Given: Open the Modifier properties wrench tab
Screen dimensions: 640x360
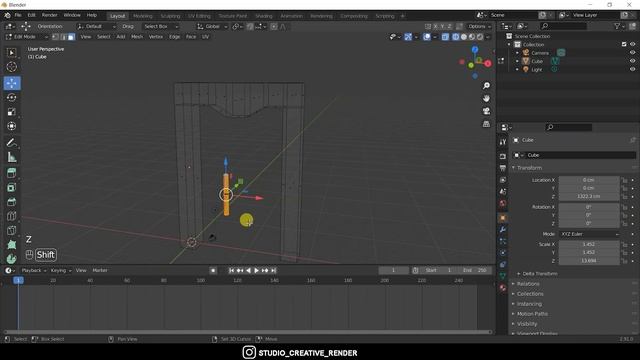Looking at the screenshot, I should coord(503,229).
